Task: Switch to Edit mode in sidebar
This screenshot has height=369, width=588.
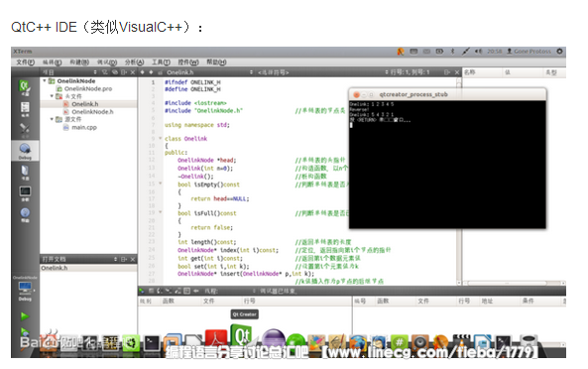Action: pyautogui.click(x=25, y=109)
